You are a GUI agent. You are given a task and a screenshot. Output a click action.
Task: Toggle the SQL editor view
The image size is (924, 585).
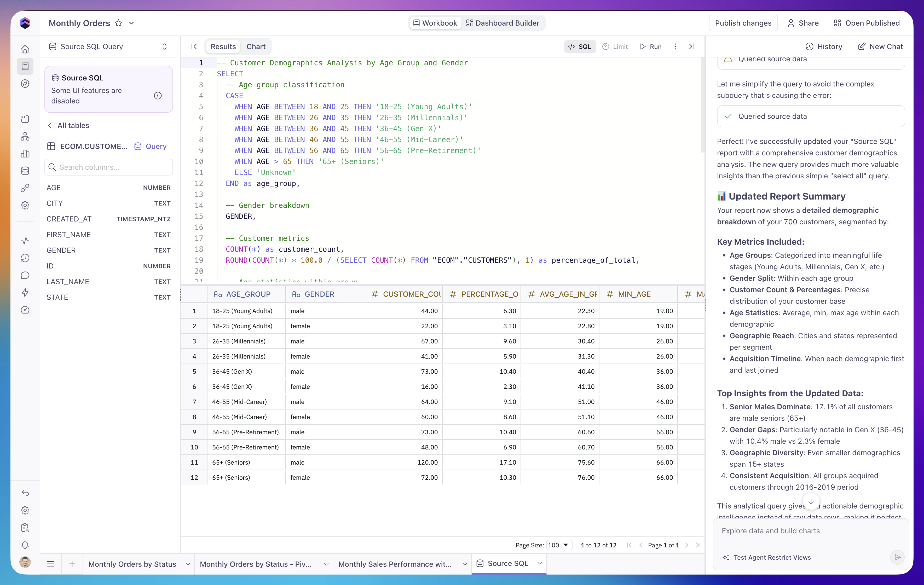pyautogui.click(x=579, y=46)
